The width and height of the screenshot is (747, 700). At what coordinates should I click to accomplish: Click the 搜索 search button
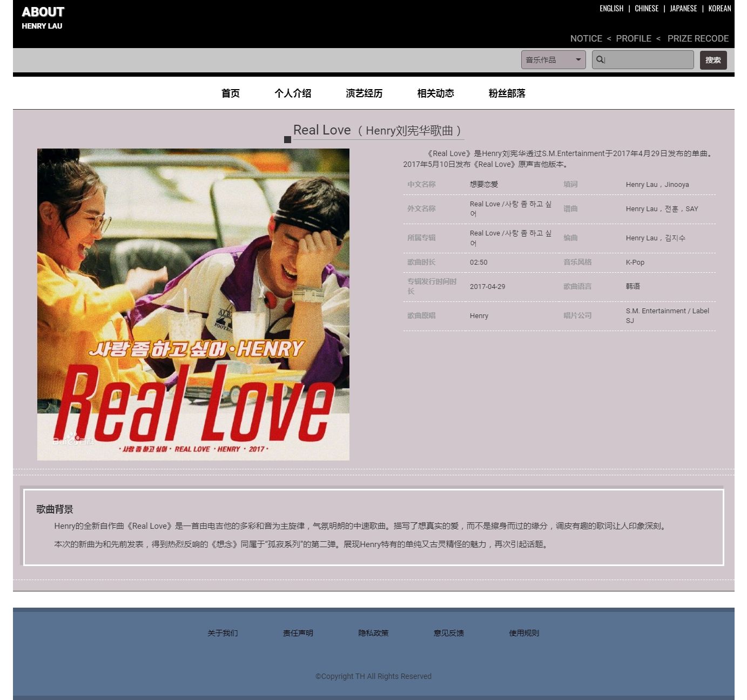713,60
